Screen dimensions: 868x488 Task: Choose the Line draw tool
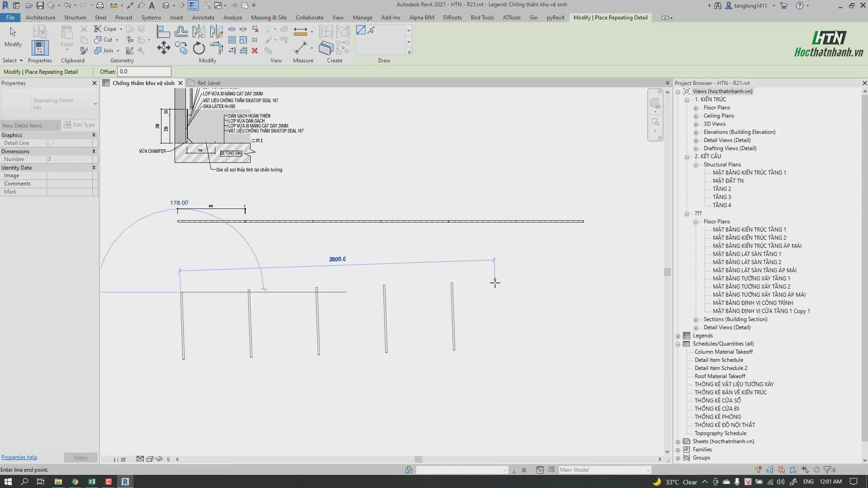(x=360, y=30)
